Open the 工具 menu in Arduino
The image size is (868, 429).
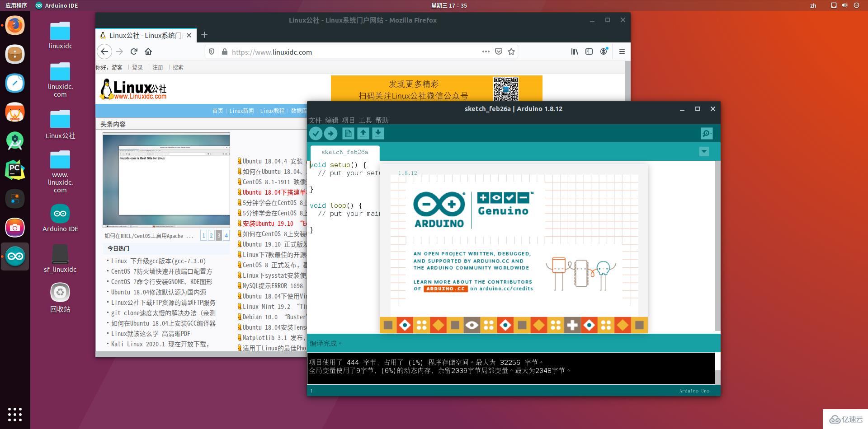click(365, 120)
